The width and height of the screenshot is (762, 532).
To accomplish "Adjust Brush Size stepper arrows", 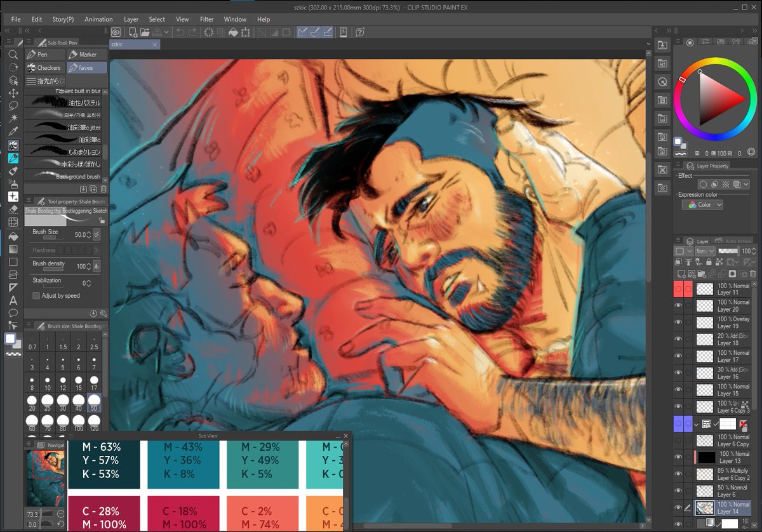I will tap(89, 235).
